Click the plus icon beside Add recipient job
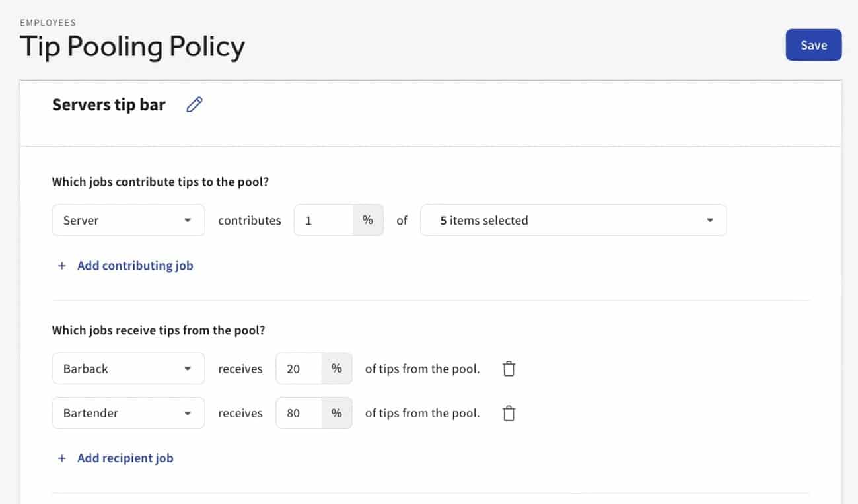Image resolution: width=858 pixels, height=504 pixels. (61, 458)
